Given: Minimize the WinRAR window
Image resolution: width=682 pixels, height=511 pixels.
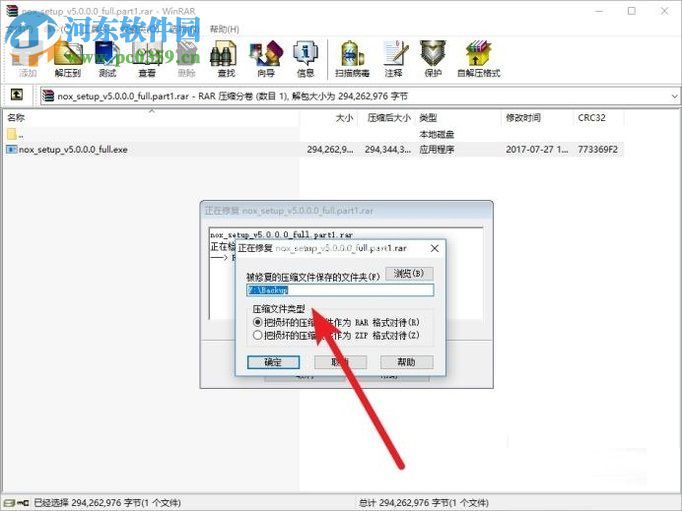Looking at the screenshot, I should [599, 11].
